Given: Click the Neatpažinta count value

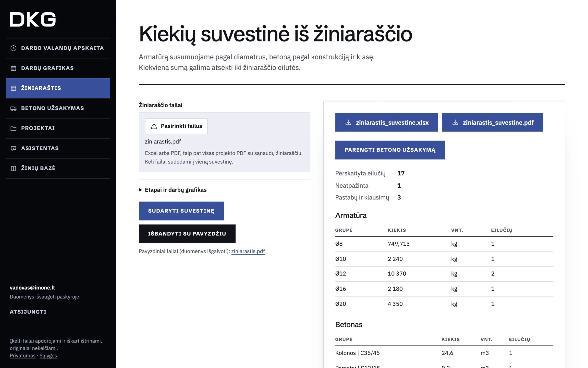Looking at the screenshot, I should 399,185.
